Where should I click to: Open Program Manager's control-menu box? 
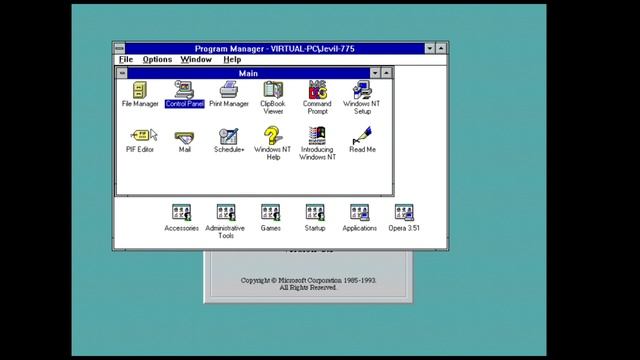coord(119,49)
